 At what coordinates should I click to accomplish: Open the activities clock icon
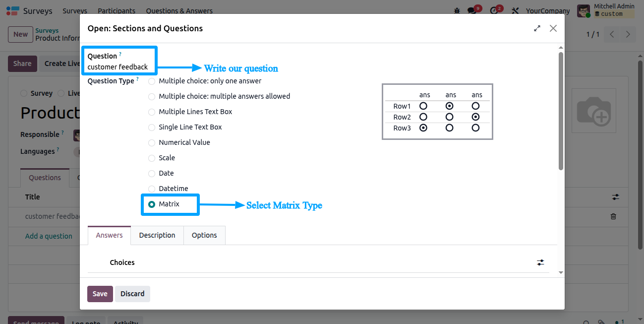pos(493,10)
